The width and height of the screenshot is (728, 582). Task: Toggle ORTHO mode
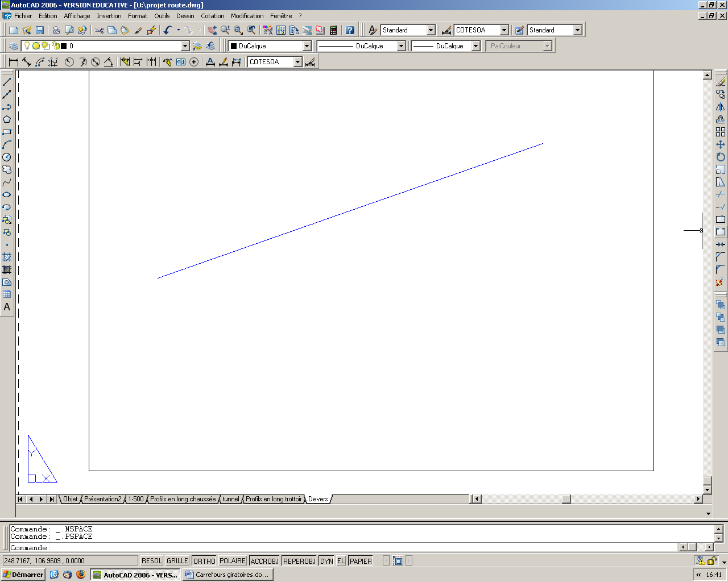coord(204,561)
